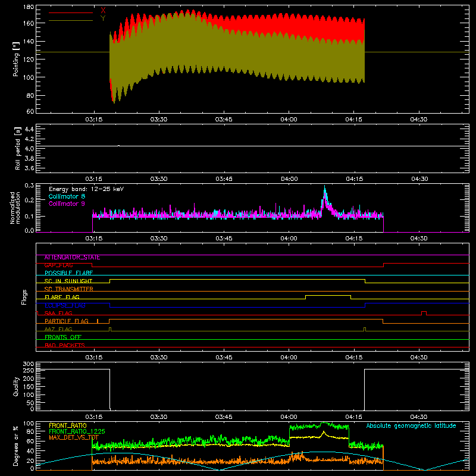The image size is (476, 476).
Task: Click the Flags axis title
Action: [24, 297]
